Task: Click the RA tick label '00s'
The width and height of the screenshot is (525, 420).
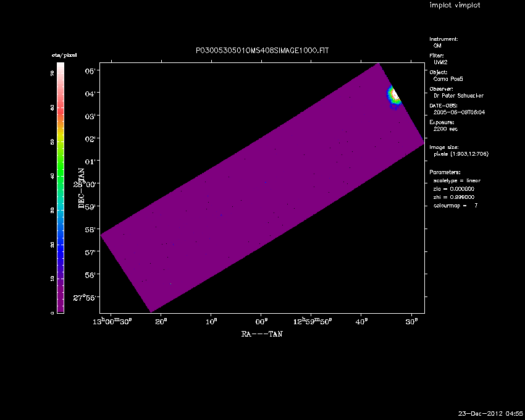Action: pyautogui.click(x=261, y=322)
